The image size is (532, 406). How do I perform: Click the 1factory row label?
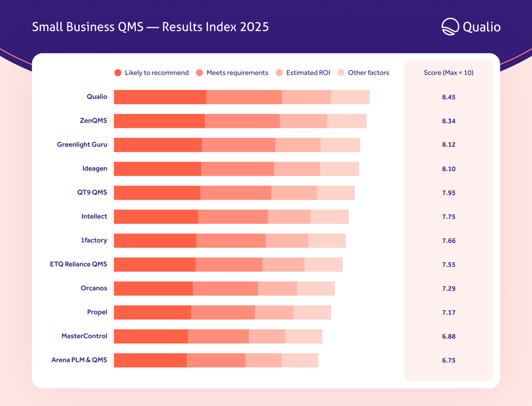(94, 240)
